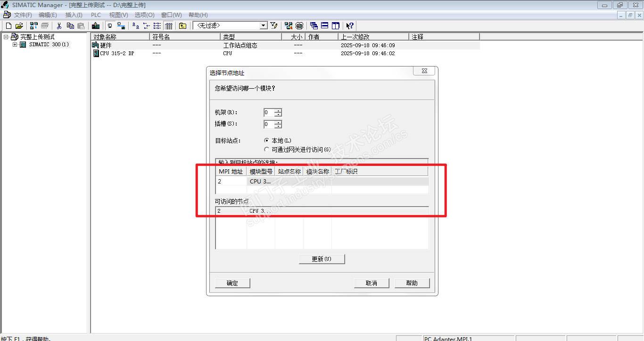This screenshot has height=341, width=644.
Task: Open the 视图(V) menu
Action: tap(118, 15)
